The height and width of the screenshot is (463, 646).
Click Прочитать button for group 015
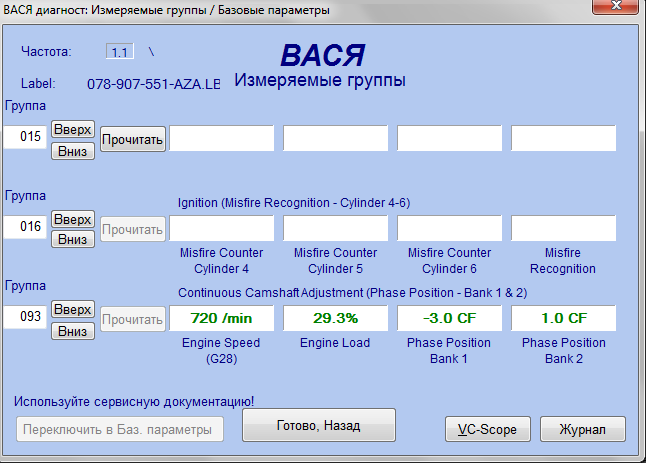[133, 139]
